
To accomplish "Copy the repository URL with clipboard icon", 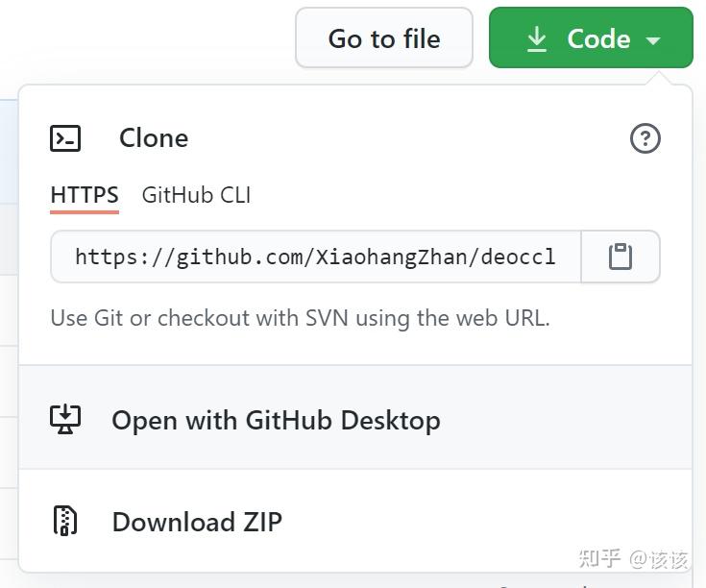I will [x=621, y=257].
